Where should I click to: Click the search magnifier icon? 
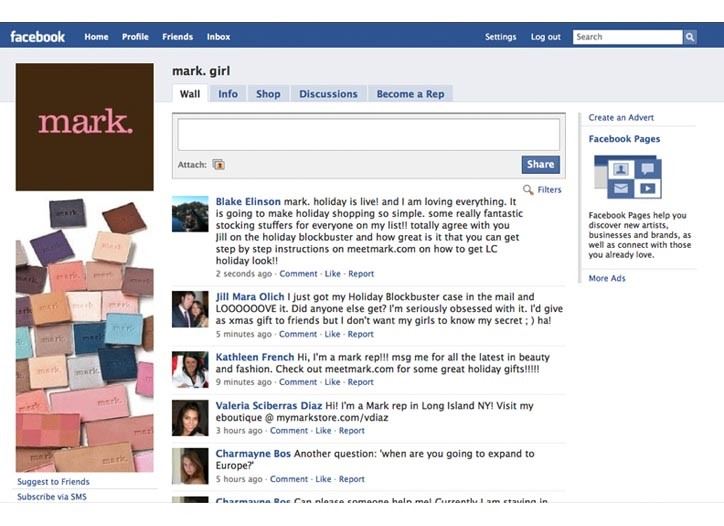690,37
